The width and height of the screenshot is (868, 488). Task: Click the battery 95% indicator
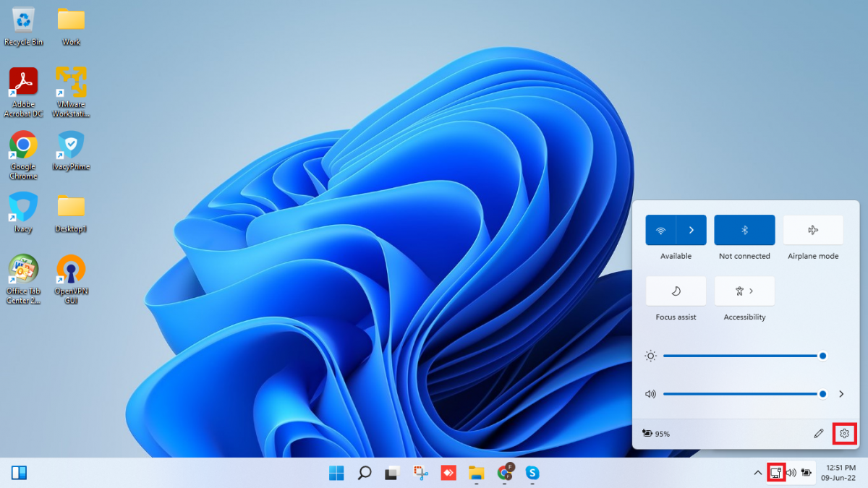(x=655, y=434)
